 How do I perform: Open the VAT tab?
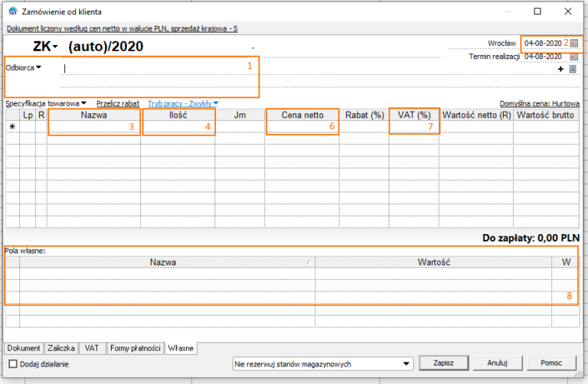[93, 348]
